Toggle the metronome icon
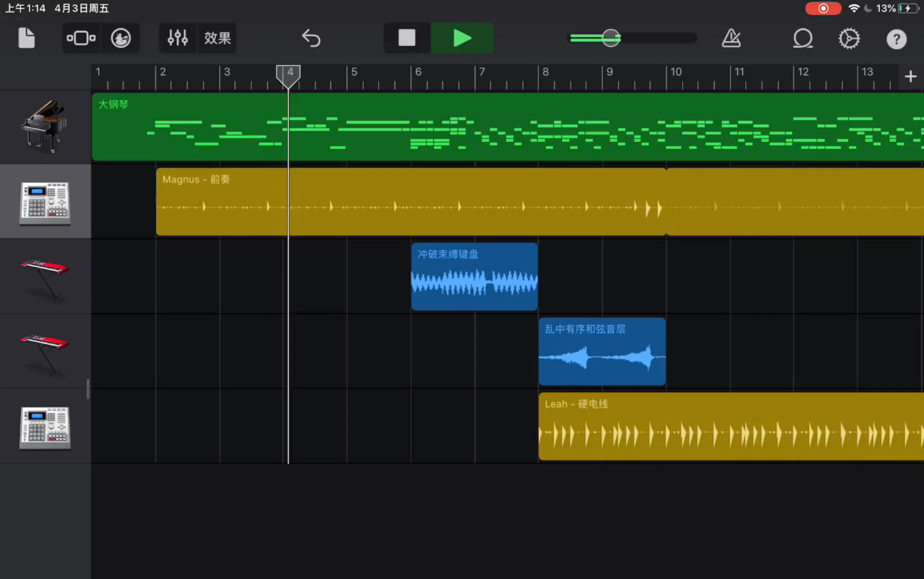Screen dimensions: 924x579 click(x=731, y=38)
